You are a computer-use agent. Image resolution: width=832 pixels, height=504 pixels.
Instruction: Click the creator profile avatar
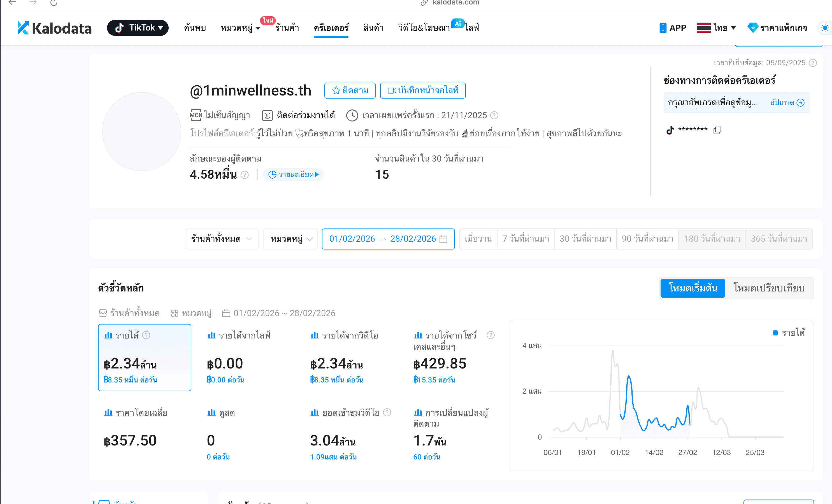click(141, 132)
